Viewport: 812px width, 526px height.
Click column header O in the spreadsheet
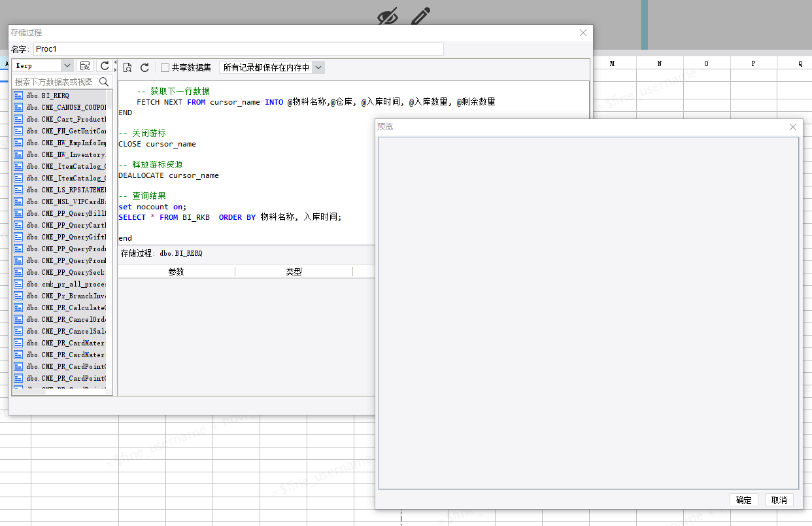click(707, 63)
